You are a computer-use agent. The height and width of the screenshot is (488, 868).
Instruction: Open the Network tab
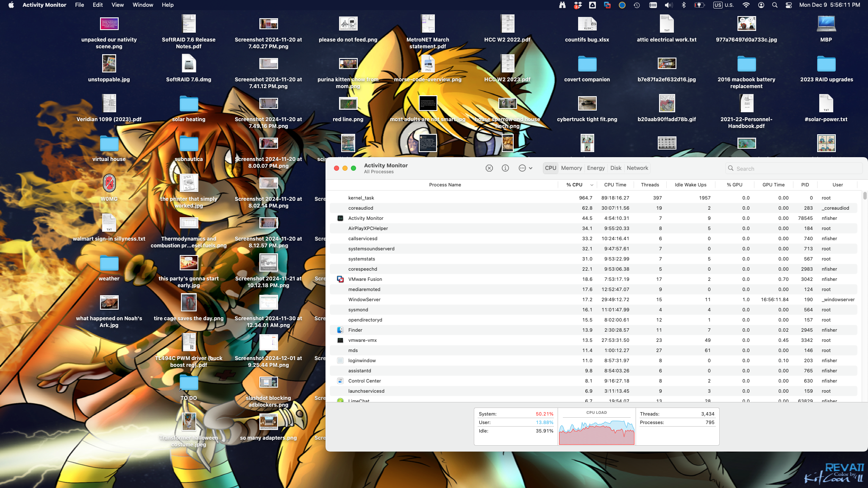click(x=637, y=168)
